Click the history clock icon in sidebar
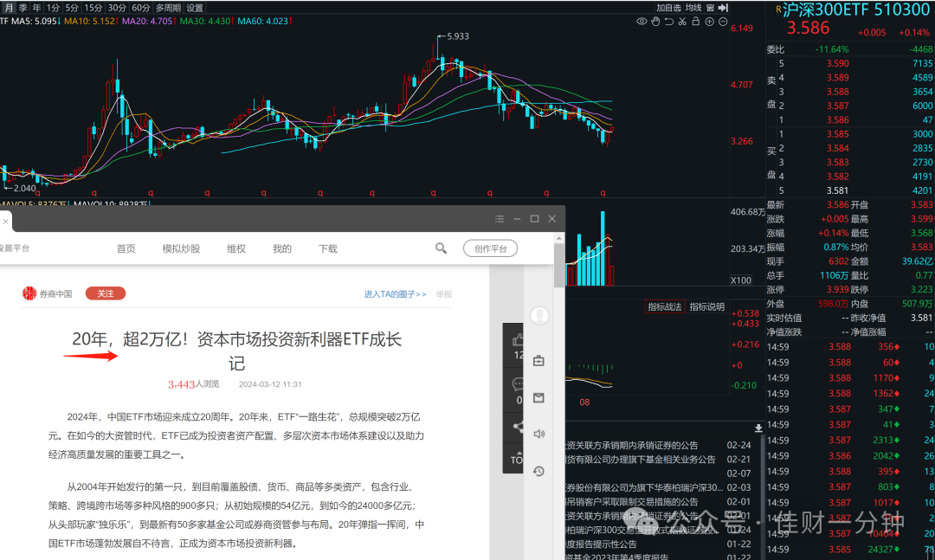The image size is (935, 560). pos(538,471)
